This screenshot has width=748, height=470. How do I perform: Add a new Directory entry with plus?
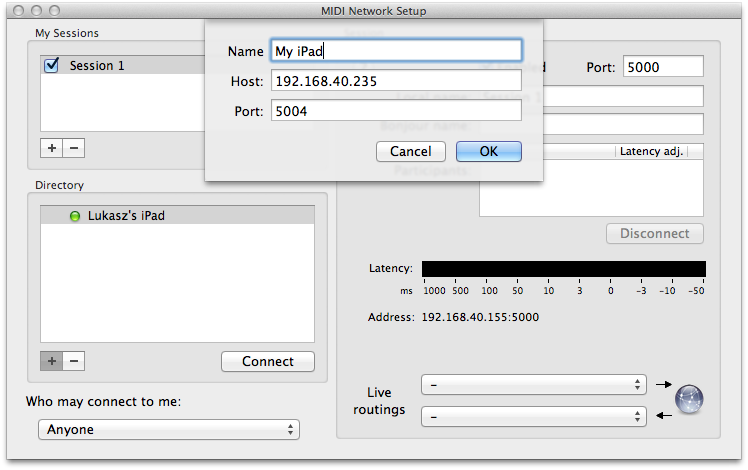[x=52, y=361]
